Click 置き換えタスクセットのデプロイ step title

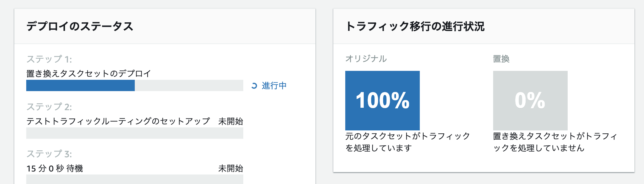point(89,74)
